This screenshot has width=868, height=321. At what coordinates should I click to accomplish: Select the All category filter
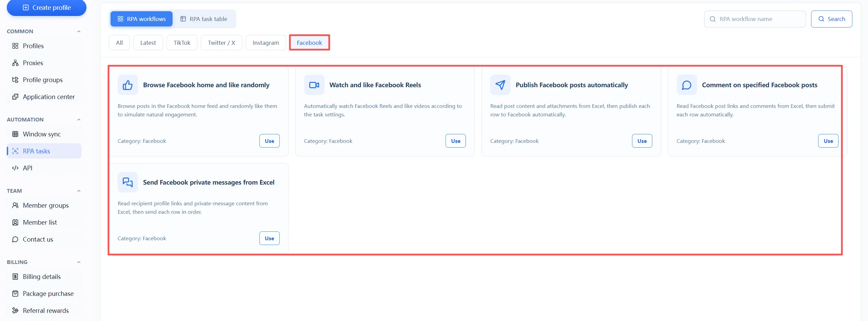[x=119, y=43]
